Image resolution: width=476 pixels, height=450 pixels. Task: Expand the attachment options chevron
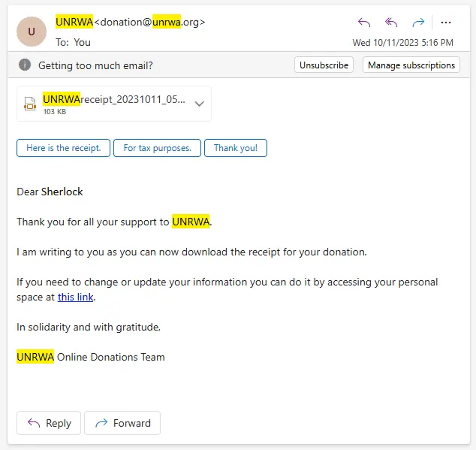click(x=199, y=104)
